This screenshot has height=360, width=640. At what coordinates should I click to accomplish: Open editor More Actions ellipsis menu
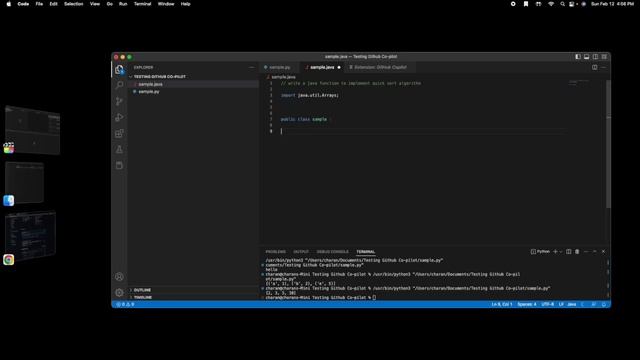604,67
